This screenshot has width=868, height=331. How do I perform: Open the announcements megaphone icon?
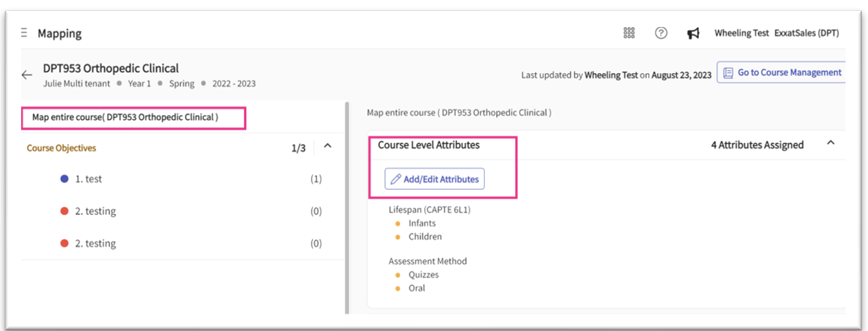pos(693,33)
